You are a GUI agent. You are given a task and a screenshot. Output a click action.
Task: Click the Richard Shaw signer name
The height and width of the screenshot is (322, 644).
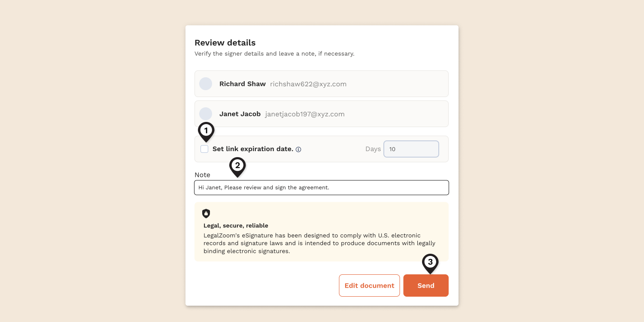tap(243, 84)
